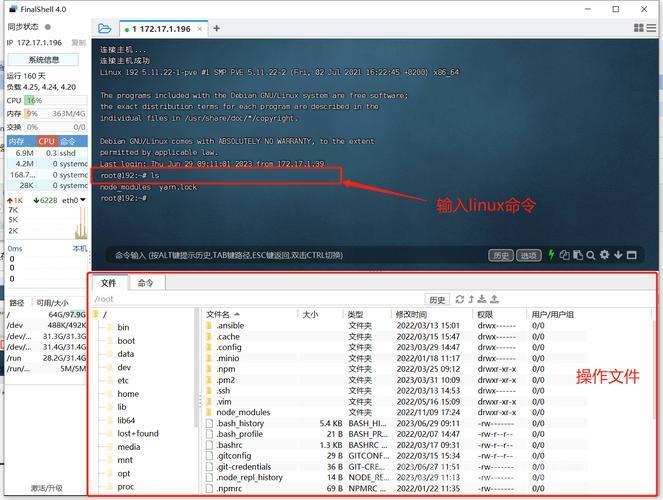Image resolution: width=663 pixels, height=500 pixels.
Task: Click the 本机 latency label
Action: [x=79, y=249]
